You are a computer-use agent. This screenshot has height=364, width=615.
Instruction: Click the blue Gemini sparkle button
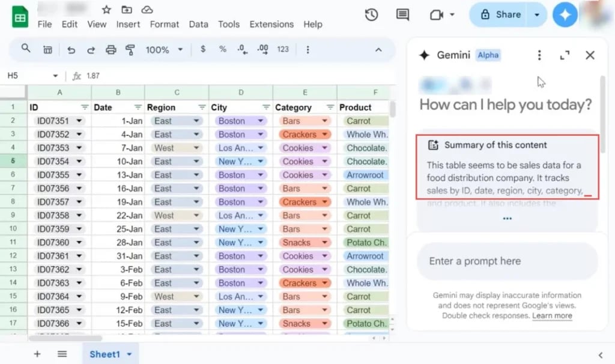pyautogui.click(x=565, y=14)
